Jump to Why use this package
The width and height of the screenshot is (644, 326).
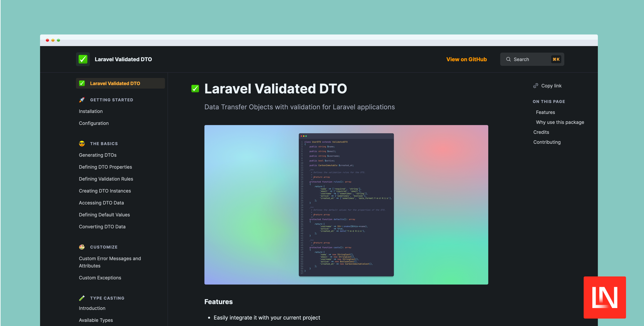pos(560,122)
